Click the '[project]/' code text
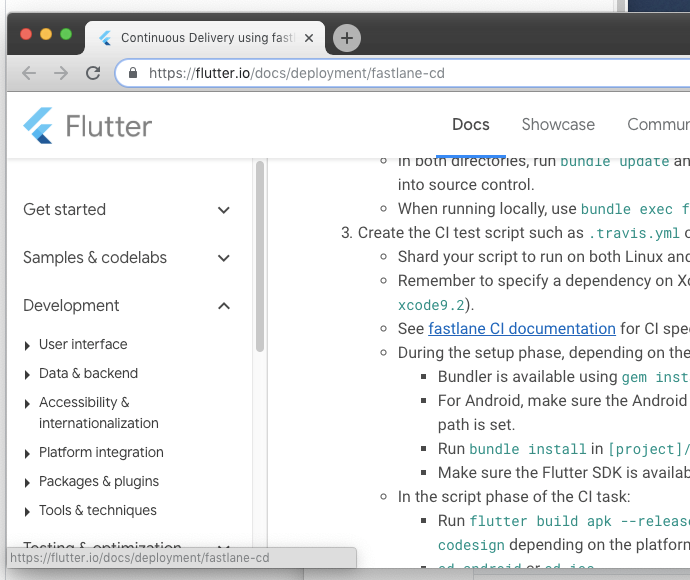Image resolution: width=690 pixels, height=580 pixels. coord(649,449)
